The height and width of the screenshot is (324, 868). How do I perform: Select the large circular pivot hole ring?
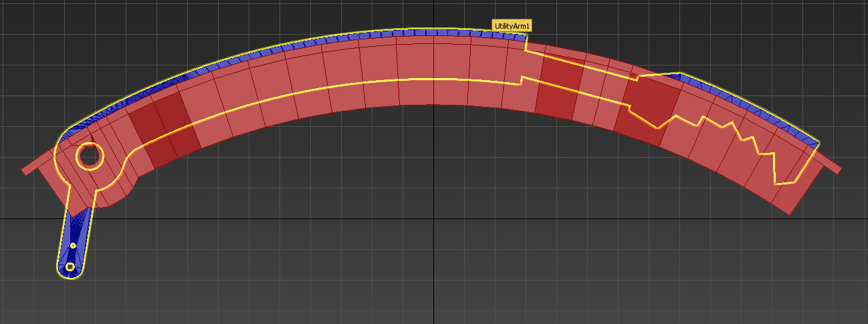[x=90, y=155]
